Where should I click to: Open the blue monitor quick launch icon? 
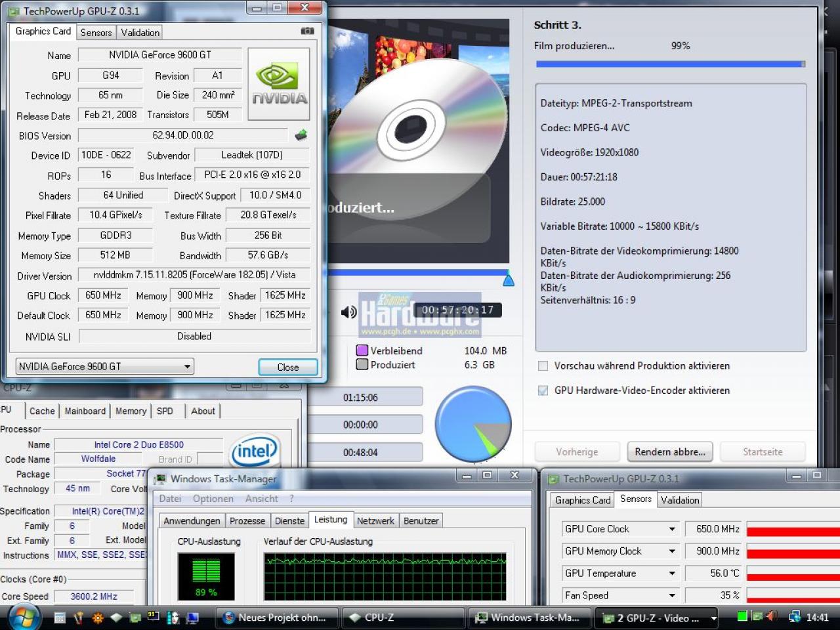(192, 618)
